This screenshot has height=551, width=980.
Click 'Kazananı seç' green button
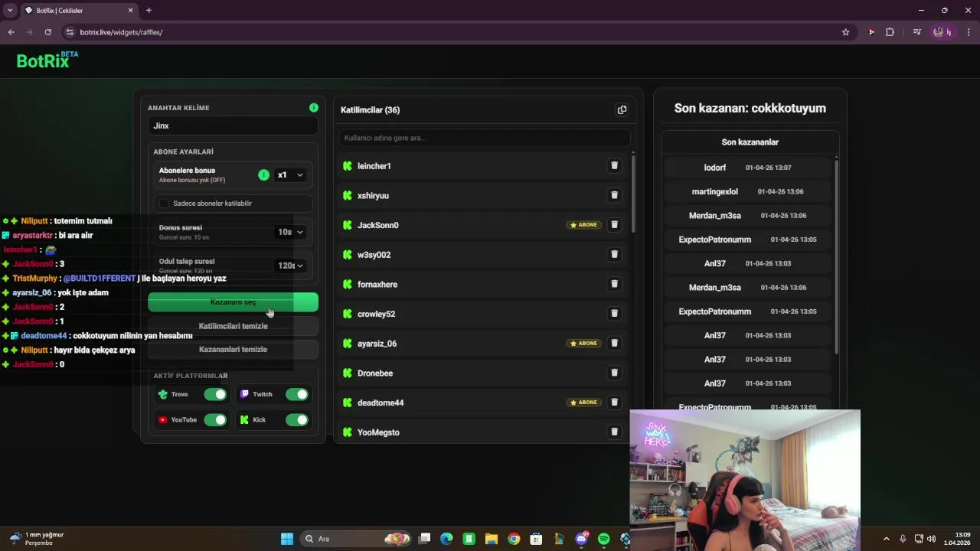233,302
